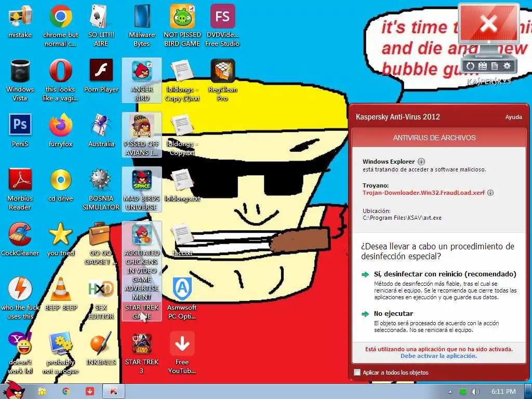
Task: Click info icon next to Windows Explorer
Action: (x=421, y=162)
